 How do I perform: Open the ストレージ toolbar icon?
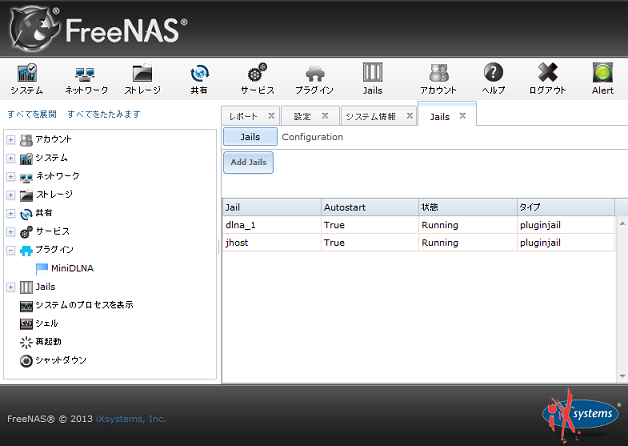pyautogui.click(x=142, y=79)
